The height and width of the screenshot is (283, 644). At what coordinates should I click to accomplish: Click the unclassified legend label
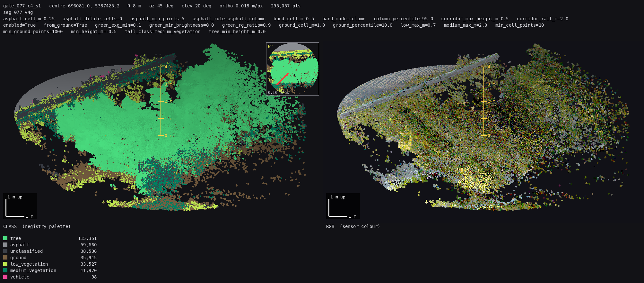tap(26, 251)
